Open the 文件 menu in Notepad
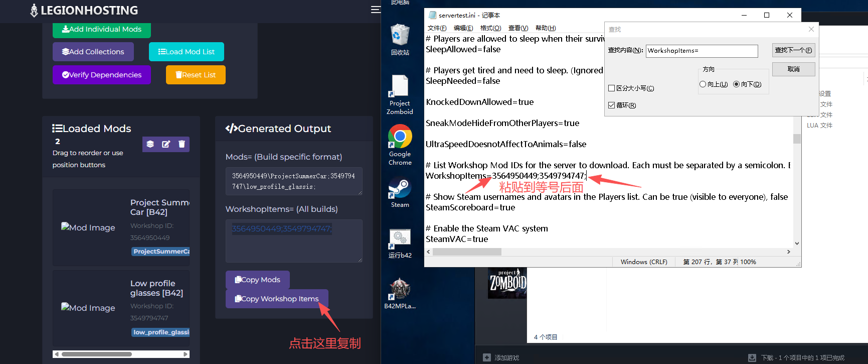 point(437,28)
